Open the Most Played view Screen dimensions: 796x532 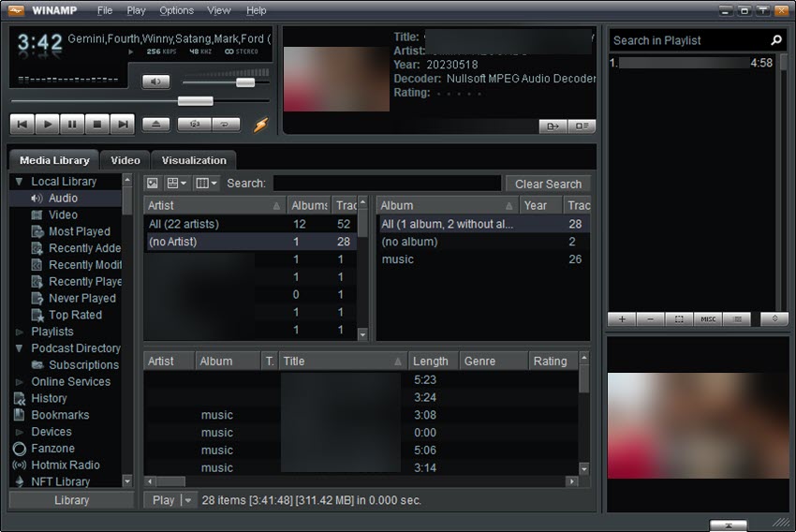tap(80, 231)
